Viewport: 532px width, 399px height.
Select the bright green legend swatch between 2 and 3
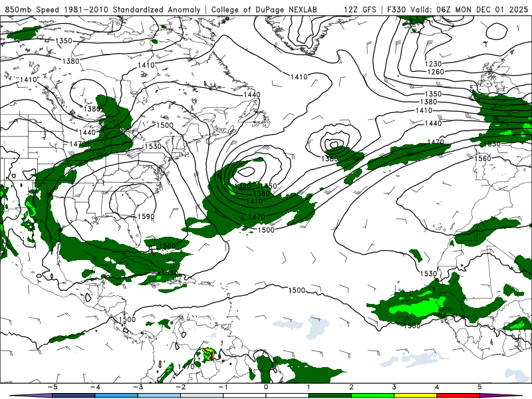click(x=373, y=396)
